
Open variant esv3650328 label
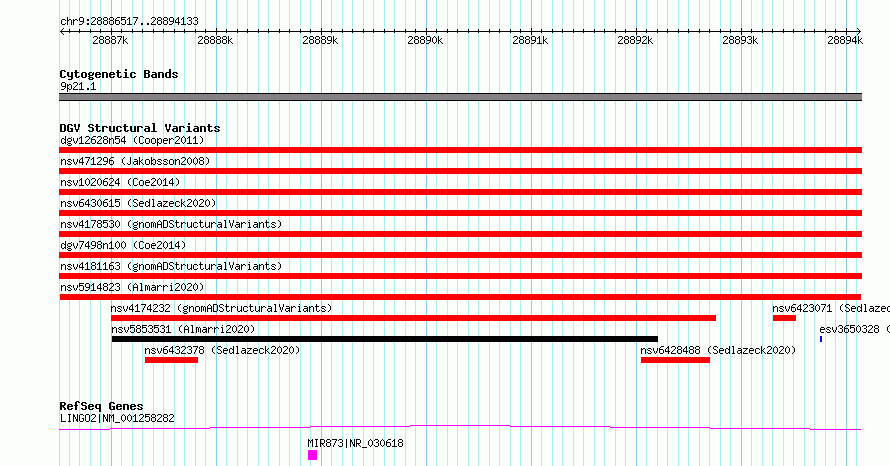click(855, 329)
